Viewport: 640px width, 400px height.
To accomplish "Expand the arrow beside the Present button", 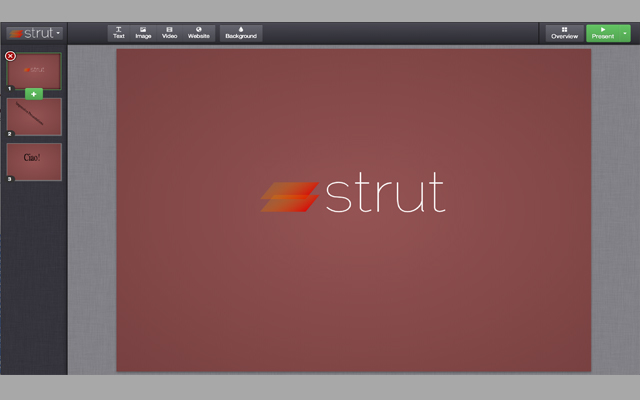I will (x=625, y=33).
